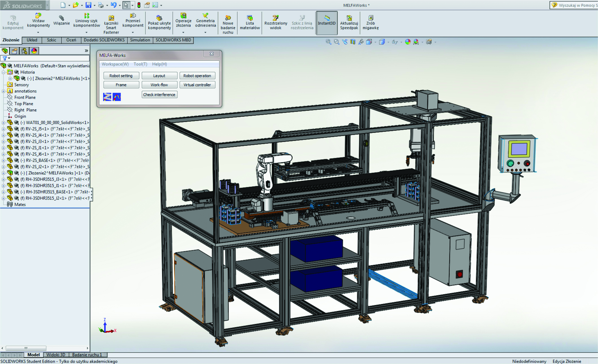The width and height of the screenshot is (598, 364).
Task: Expand WAT01_00_00_000_SolidWorks component
Action: (x=3, y=123)
